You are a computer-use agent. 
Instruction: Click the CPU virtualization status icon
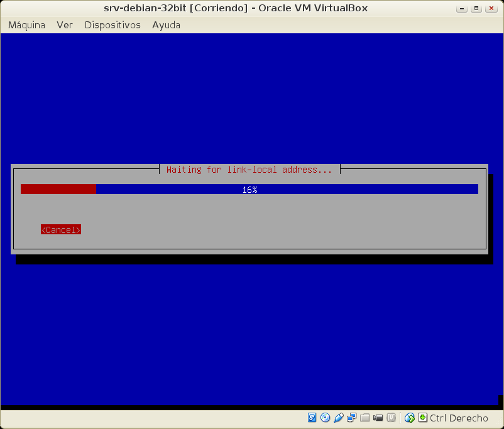[391, 418]
